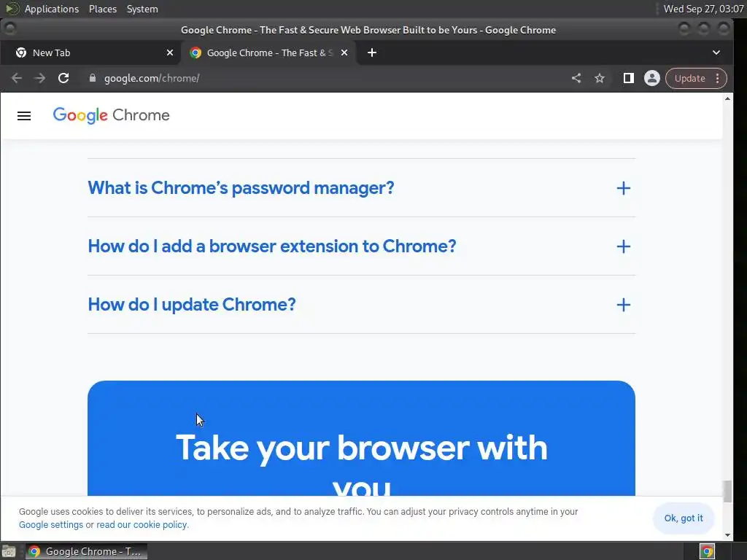This screenshot has width=747, height=560.
Task: Open the side panel icon
Action: click(x=628, y=78)
